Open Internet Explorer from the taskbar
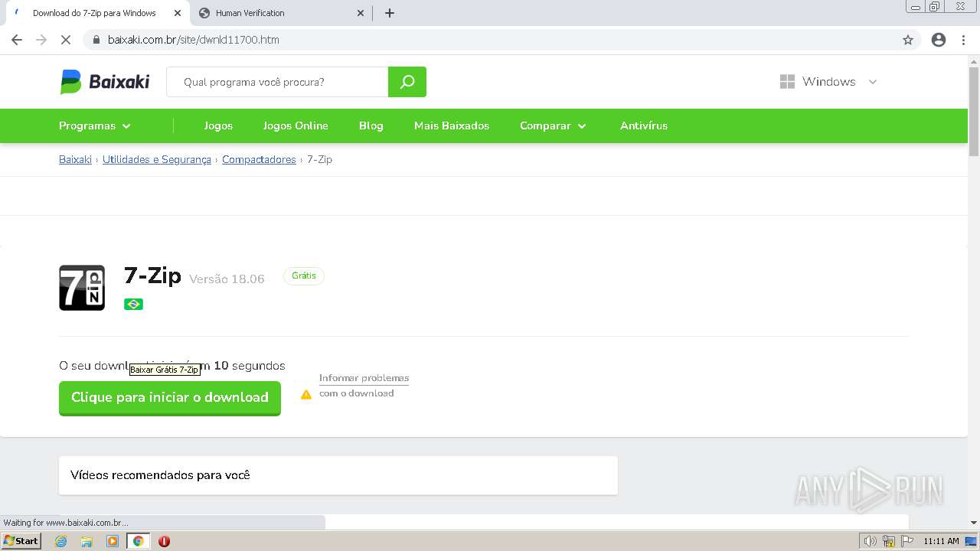This screenshot has height=551, width=980. [61, 541]
